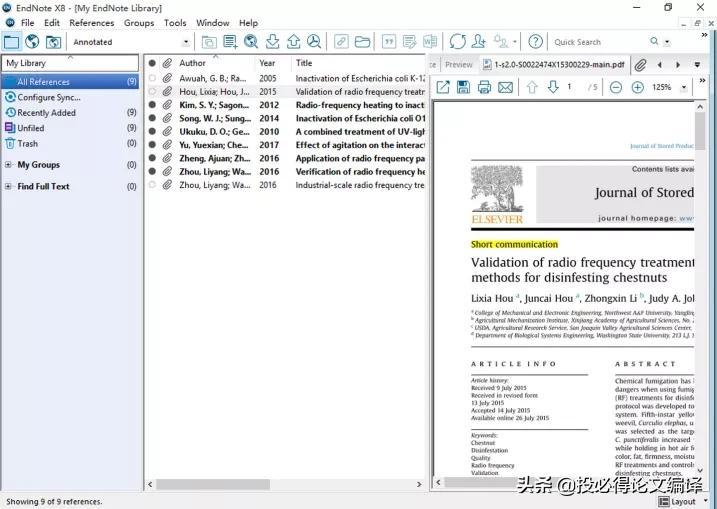Click Open File folder icon
Viewport: 717px width, 509px height.
tap(362, 42)
